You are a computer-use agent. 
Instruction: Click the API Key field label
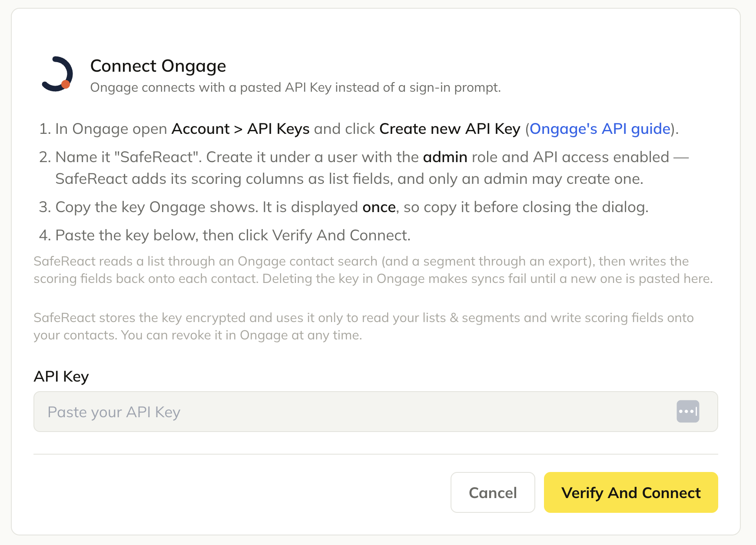[61, 376]
